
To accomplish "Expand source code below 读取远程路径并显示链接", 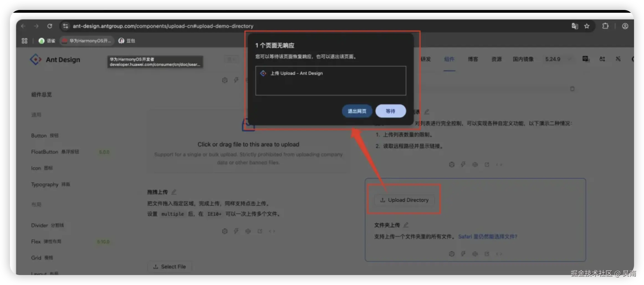I will point(499,165).
